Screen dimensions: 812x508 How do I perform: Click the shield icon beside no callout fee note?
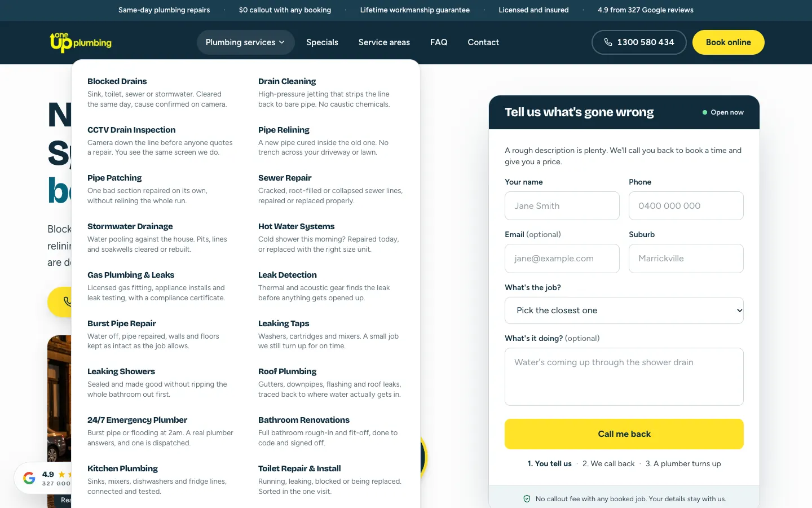pyautogui.click(x=527, y=499)
